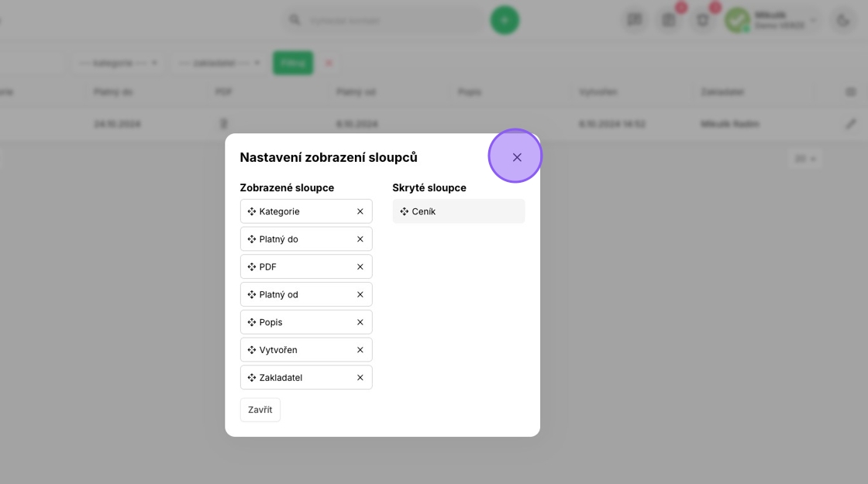Sort table by Platný od header

click(356, 92)
